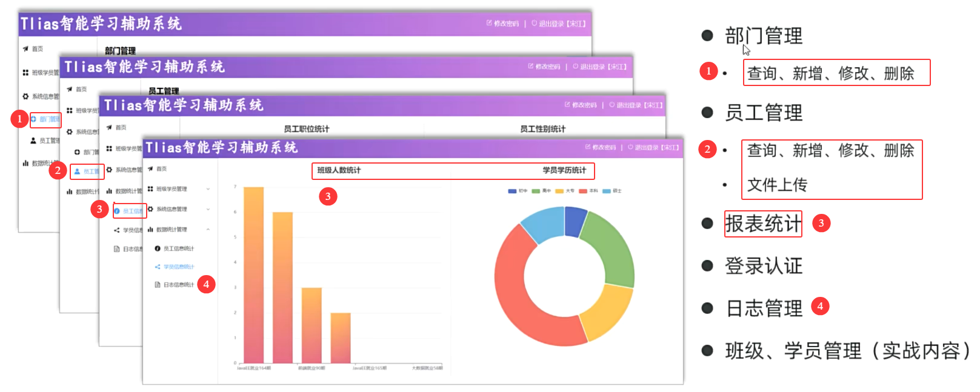Expand the 系统信息管理 submenu arrow

click(208, 209)
